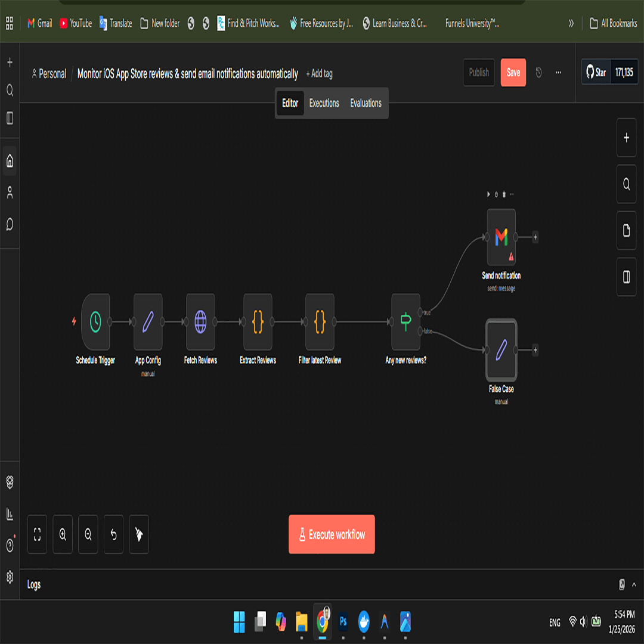Viewport: 644px width, 644px height.
Task: Delete the Send notification node via trash icon
Action: [x=504, y=194]
